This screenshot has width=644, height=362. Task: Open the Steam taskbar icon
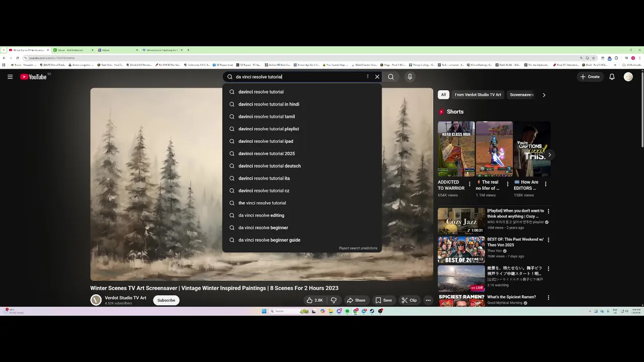(372, 311)
